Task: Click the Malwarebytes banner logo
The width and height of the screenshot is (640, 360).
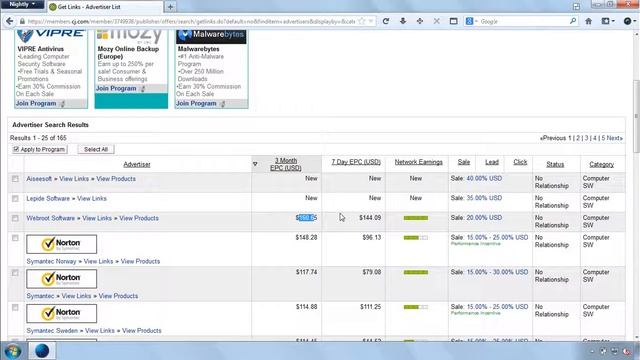Action: click(211, 36)
